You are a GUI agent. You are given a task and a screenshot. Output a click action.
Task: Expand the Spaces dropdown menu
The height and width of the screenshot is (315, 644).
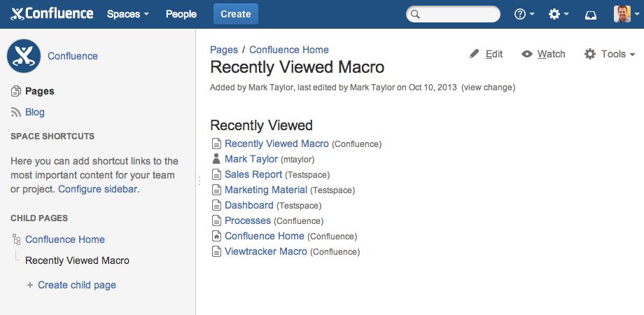[x=127, y=14]
